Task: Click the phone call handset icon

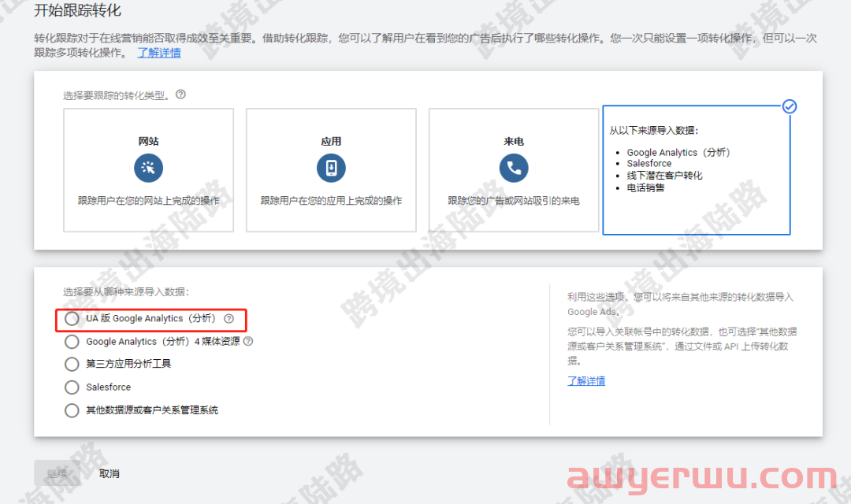Action: point(514,168)
